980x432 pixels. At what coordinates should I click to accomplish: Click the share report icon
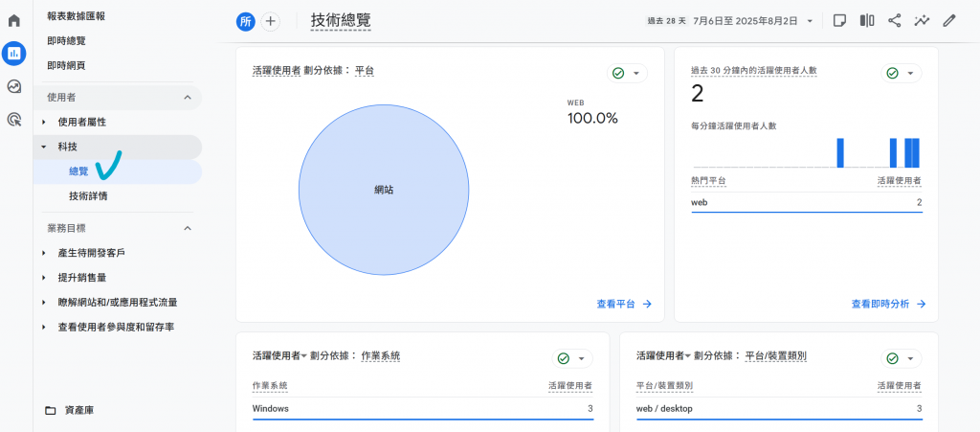tap(895, 20)
